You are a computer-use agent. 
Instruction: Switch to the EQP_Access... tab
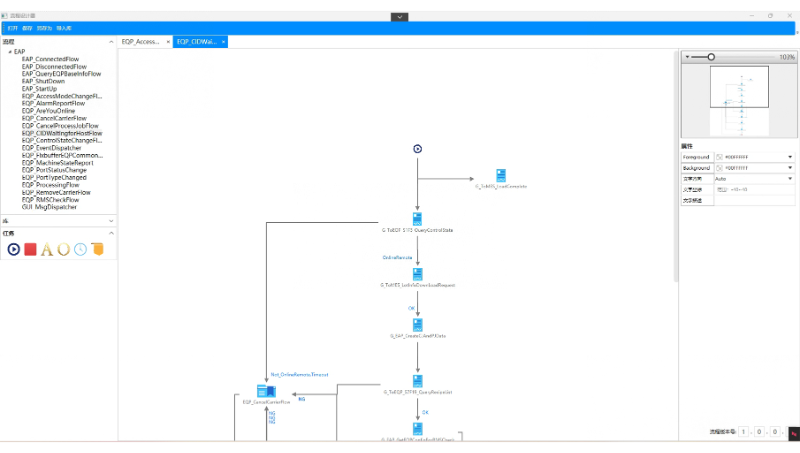140,42
